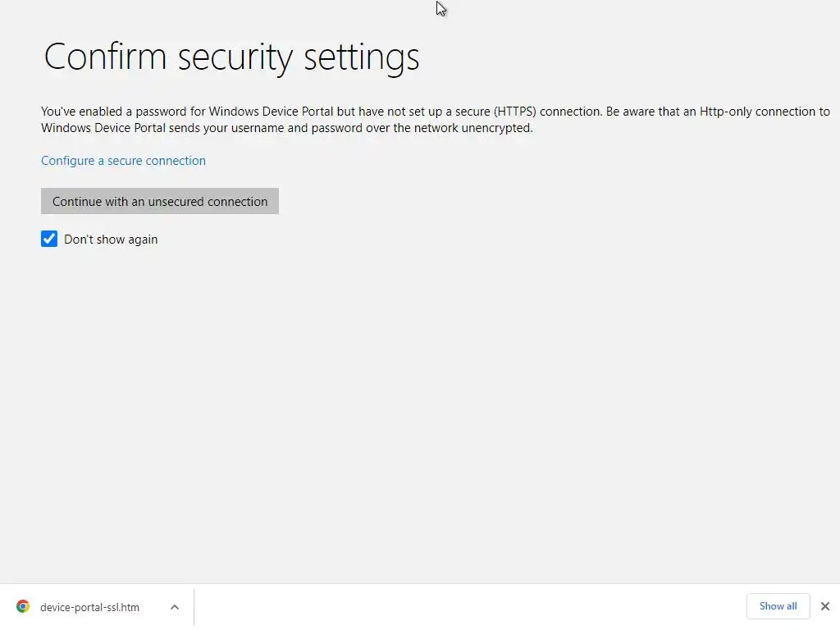Screen dimensions: 840x630
Task: Expand the download options chevron arrow
Action: (175, 607)
